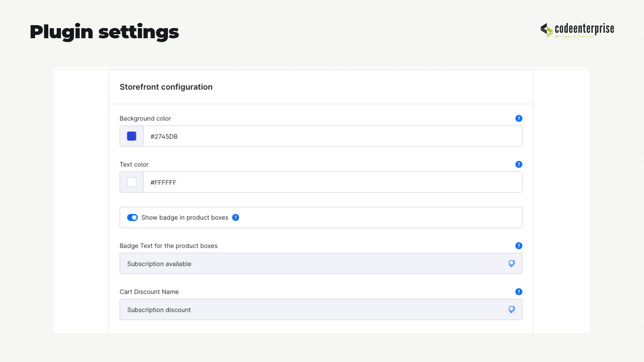Click the Plugin settings title

point(104,32)
